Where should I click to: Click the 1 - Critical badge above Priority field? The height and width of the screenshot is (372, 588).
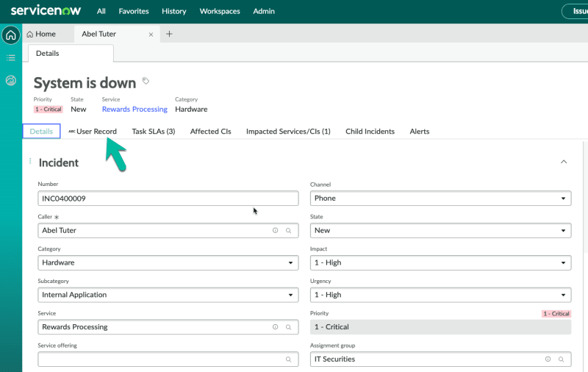tap(556, 313)
